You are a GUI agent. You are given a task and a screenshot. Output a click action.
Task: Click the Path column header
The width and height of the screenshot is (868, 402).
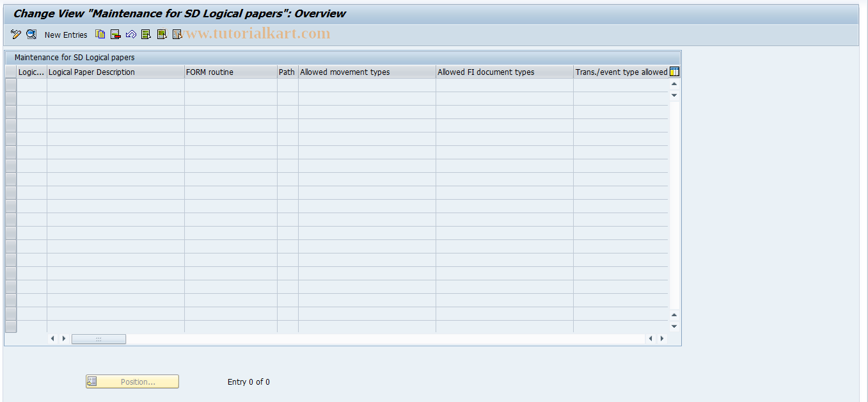[288, 72]
